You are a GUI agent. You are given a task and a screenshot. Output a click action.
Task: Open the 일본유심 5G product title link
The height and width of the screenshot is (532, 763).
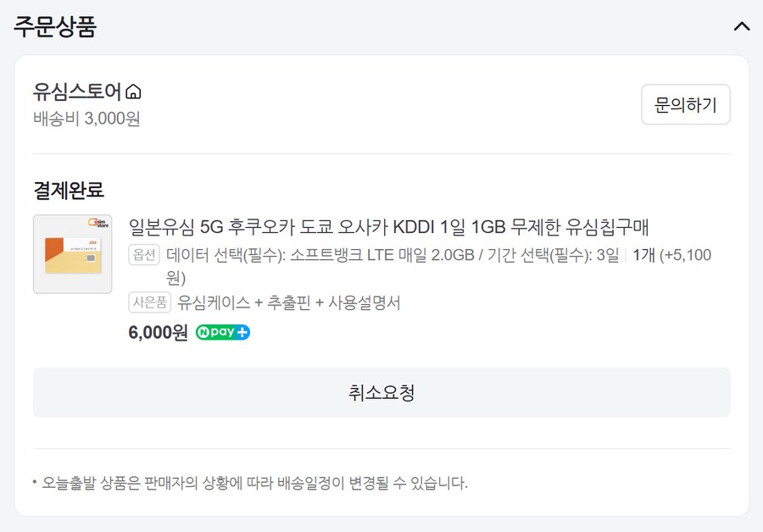(x=388, y=227)
